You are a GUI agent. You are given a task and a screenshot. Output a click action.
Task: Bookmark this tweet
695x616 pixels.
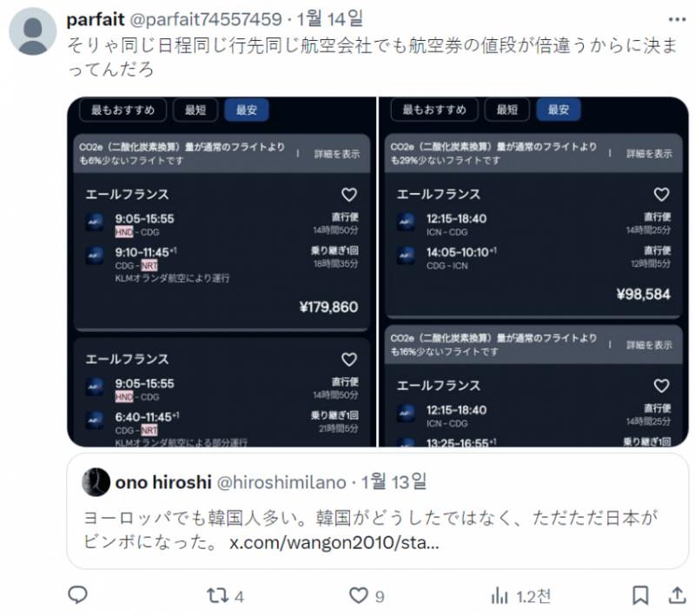[x=640, y=595]
